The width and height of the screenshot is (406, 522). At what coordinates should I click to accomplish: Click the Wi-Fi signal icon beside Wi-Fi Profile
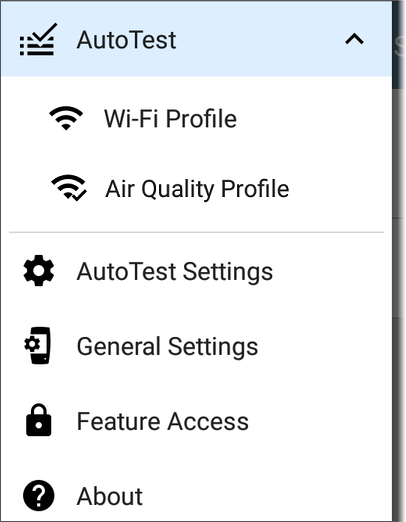(66, 118)
